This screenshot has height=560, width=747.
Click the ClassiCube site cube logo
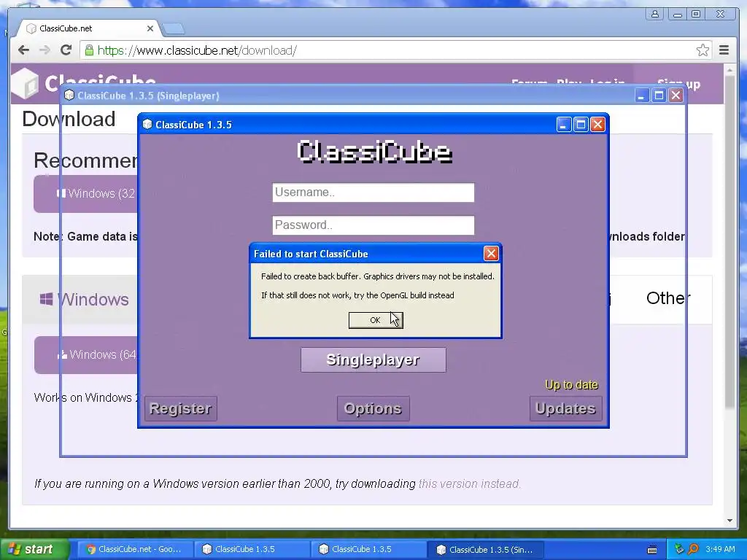click(x=26, y=83)
